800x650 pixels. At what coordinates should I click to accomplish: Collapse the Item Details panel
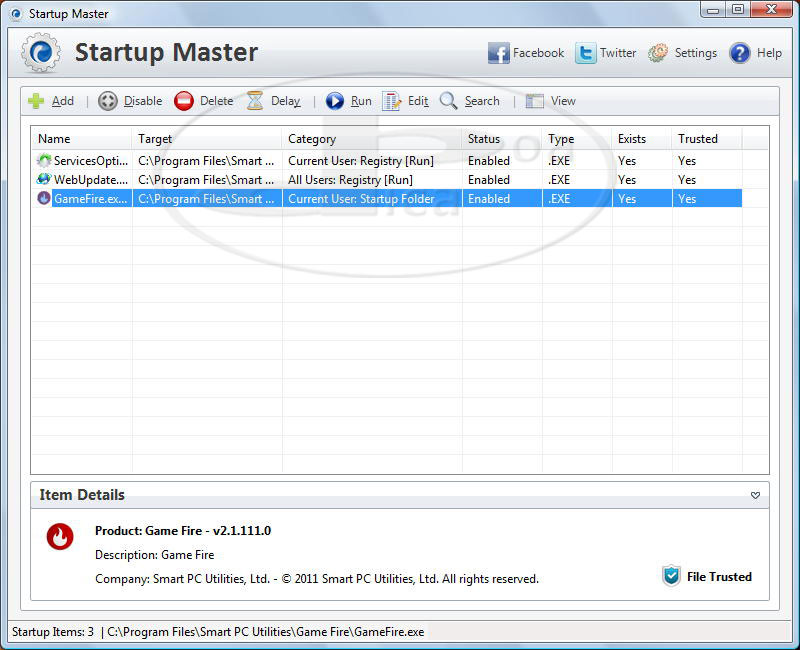(x=755, y=495)
